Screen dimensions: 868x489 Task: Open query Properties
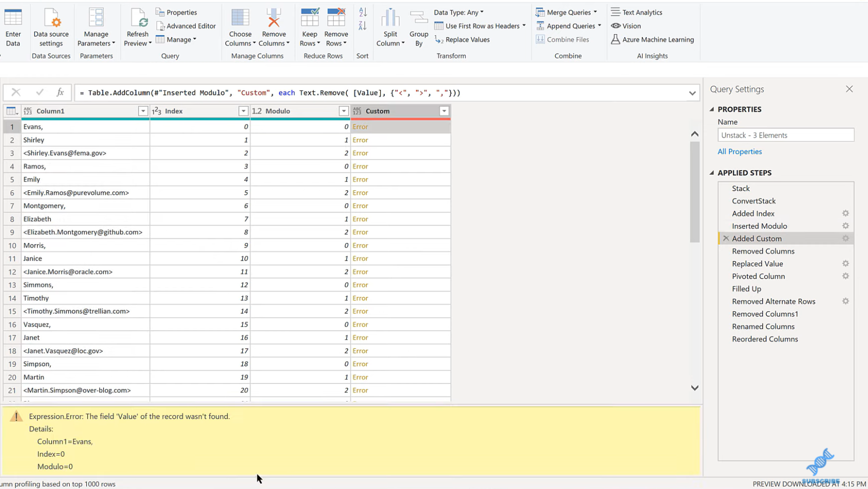(176, 12)
